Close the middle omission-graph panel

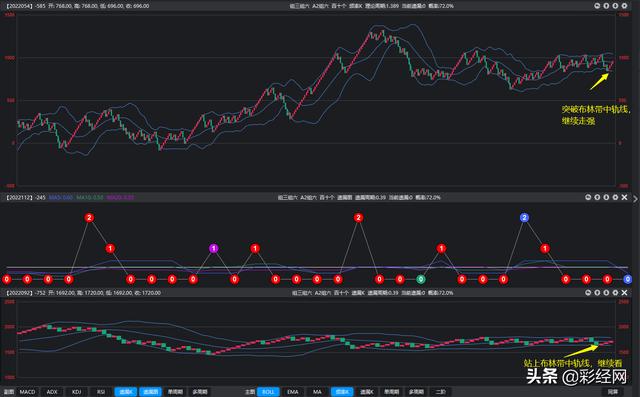(x=624, y=197)
